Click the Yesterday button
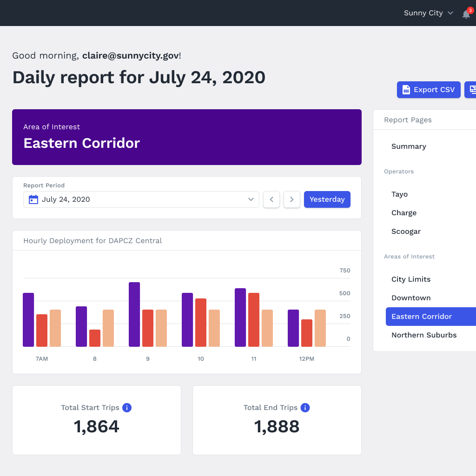The image size is (476, 476). pyautogui.click(x=327, y=199)
